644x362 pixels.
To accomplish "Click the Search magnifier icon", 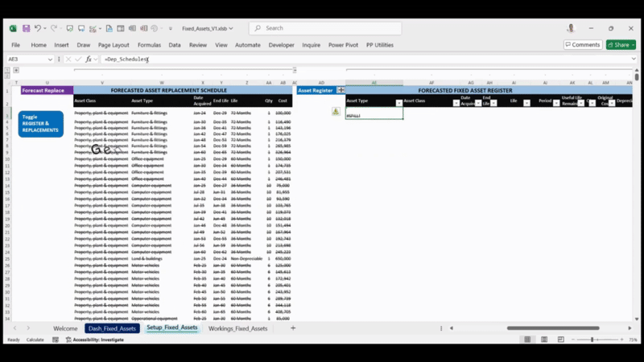I will click(x=258, y=28).
